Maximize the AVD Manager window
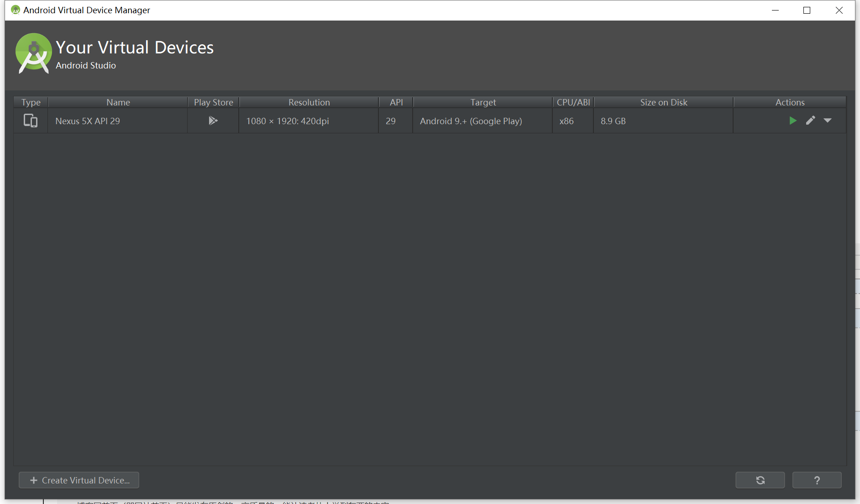This screenshot has width=860, height=504. [807, 10]
